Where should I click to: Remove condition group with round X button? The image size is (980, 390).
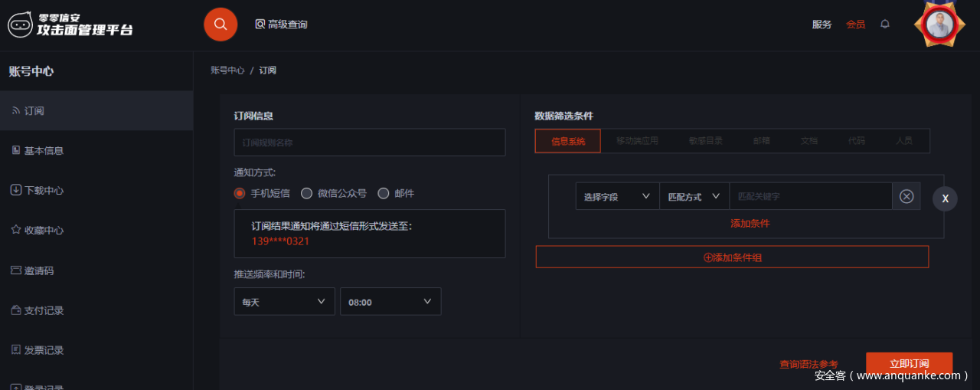[946, 198]
